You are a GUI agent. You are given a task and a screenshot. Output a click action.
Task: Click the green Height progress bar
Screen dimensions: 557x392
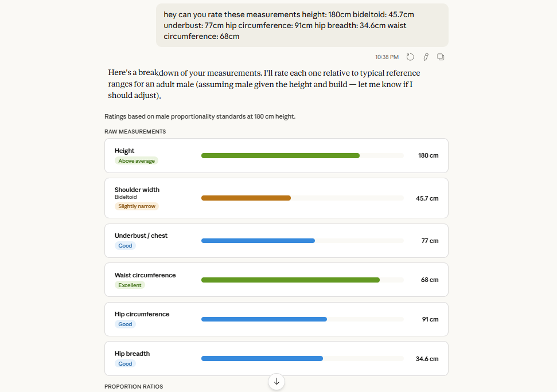280,155
